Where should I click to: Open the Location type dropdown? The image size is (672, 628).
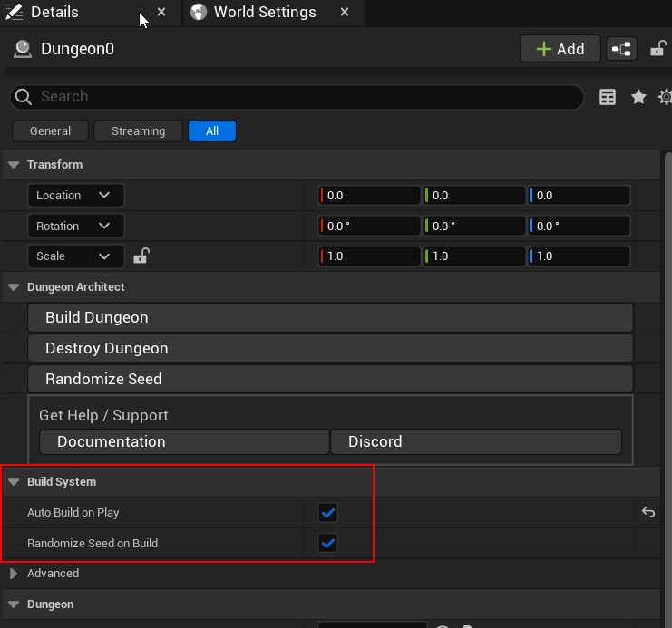point(76,196)
